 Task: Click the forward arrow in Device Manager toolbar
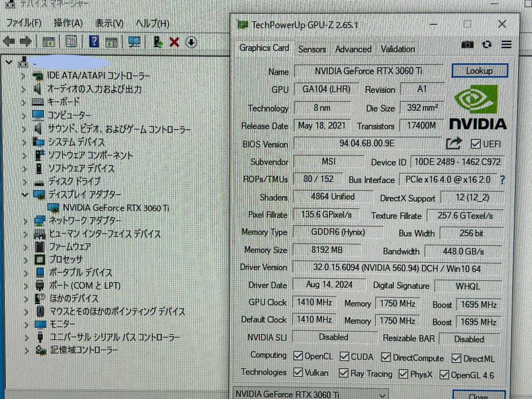[25, 42]
